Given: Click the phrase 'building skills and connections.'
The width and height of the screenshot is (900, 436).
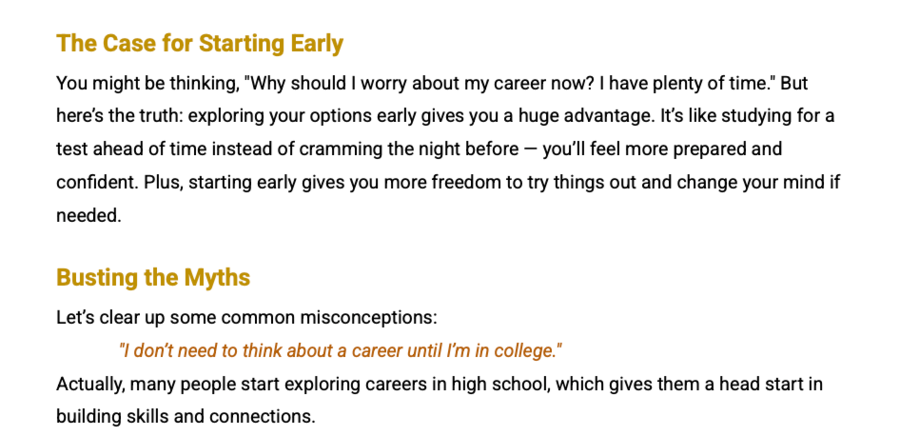Looking at the screenshot, I should (185, 416).
